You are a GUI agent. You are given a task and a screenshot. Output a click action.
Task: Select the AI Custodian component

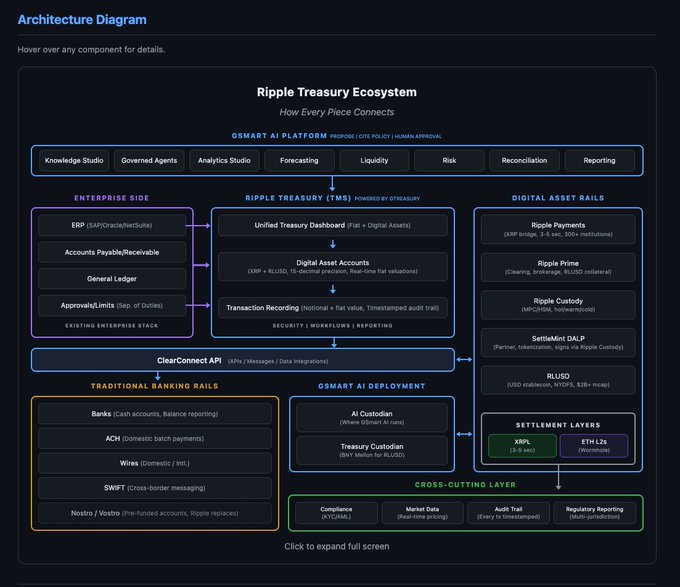(372, 417)
